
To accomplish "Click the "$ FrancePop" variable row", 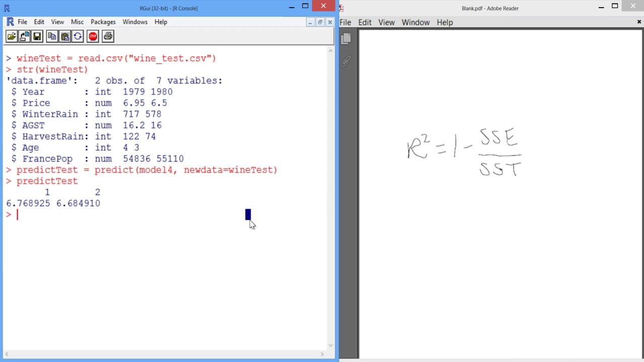I will 98,159.
